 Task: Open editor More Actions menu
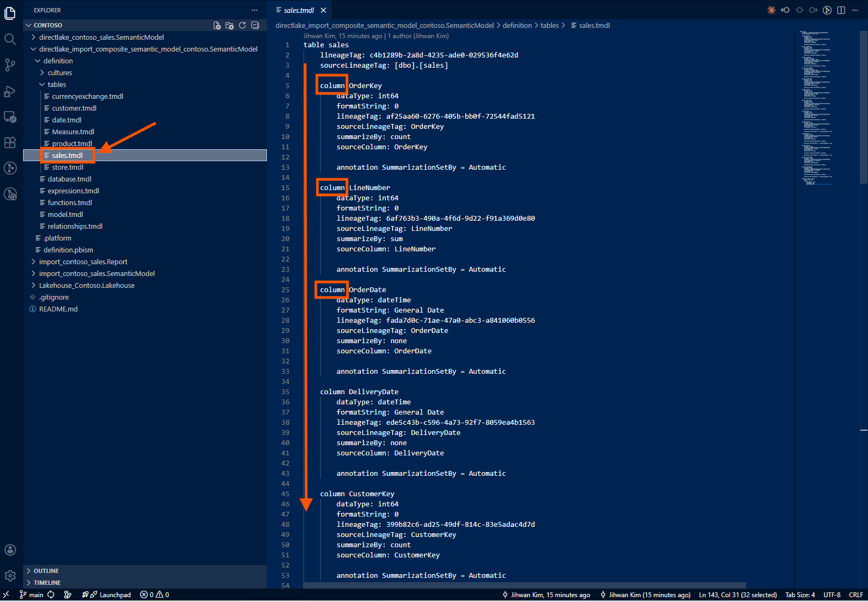pos(855,10)
